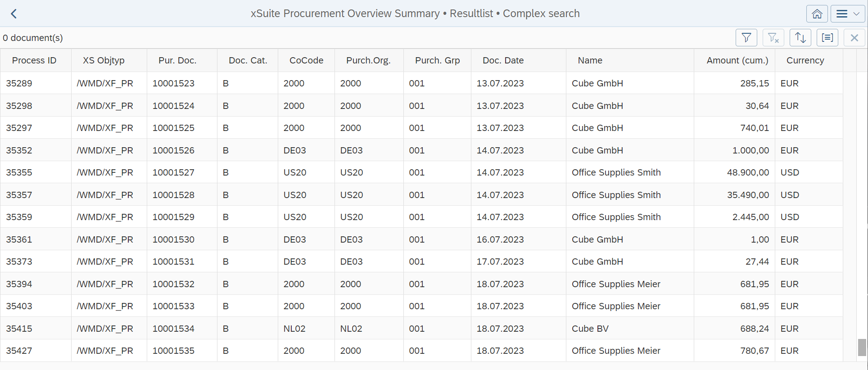
Task: Click amount 2.445,00 cell
Action: [734, 217]
